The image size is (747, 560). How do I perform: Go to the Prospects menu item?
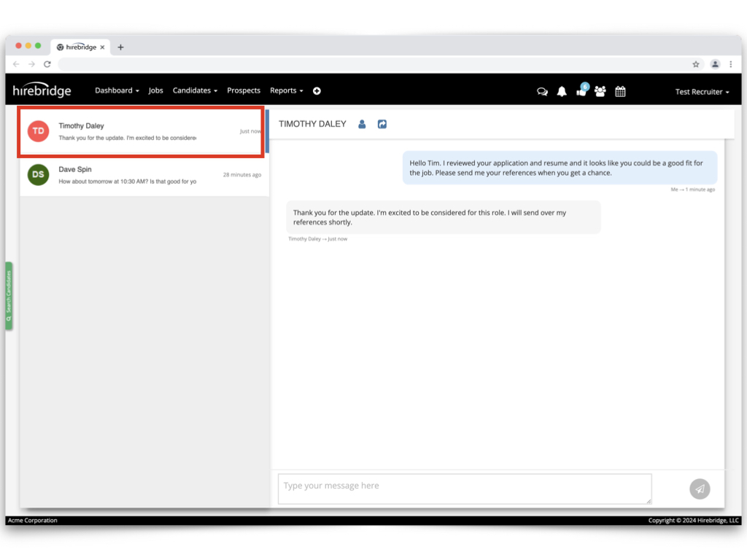(244, 91)
